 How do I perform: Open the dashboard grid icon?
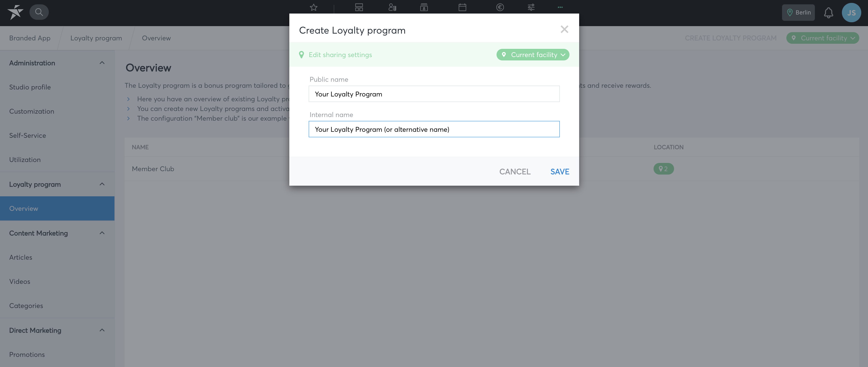click(x=359, y=7)
